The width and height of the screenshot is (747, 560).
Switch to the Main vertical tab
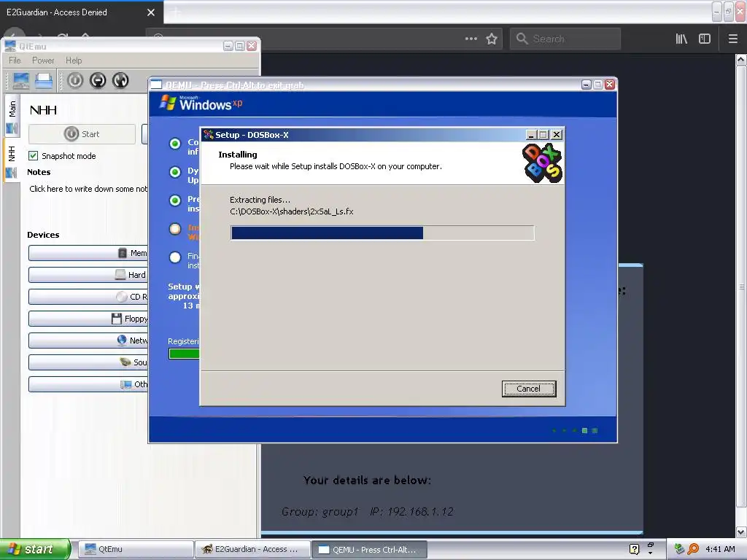(12, 114)
